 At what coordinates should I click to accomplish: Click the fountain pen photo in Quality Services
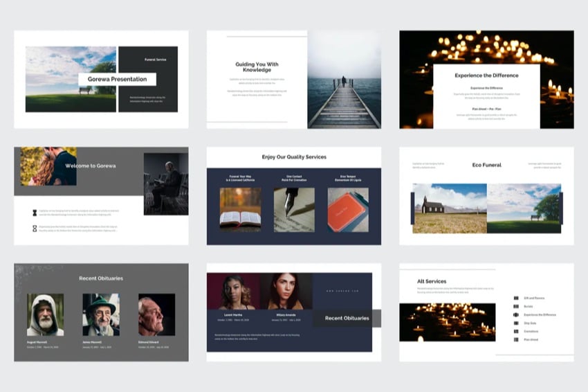pyautogui.click(x=294, y=209)
